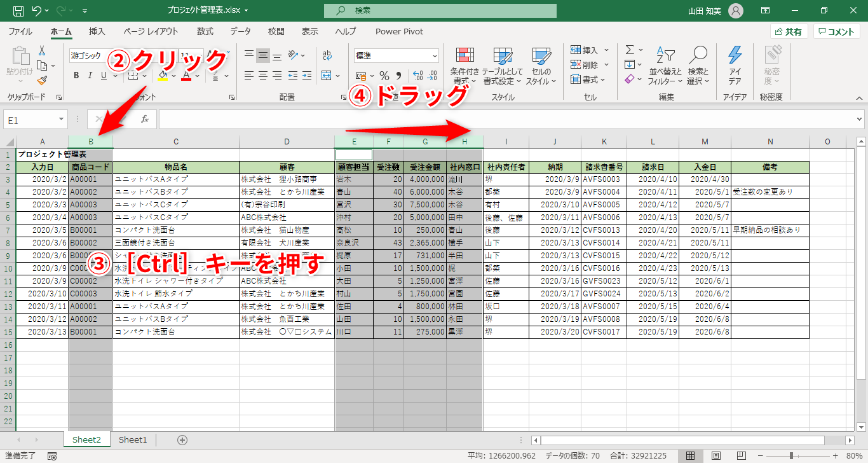This screenshot has width=868, height=463.
Task: Open the 数式 ribbon tab
Action: coord(205,31)
